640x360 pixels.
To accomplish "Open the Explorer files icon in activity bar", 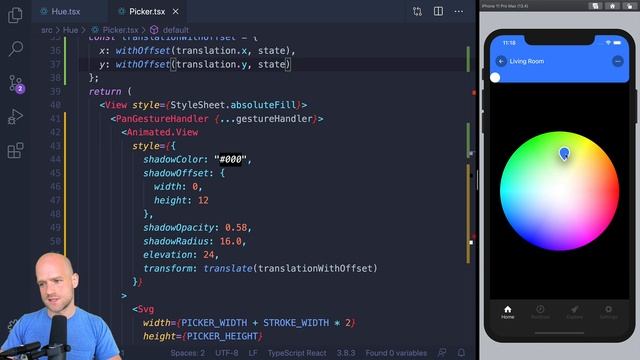I will click(x=15, y=15).
